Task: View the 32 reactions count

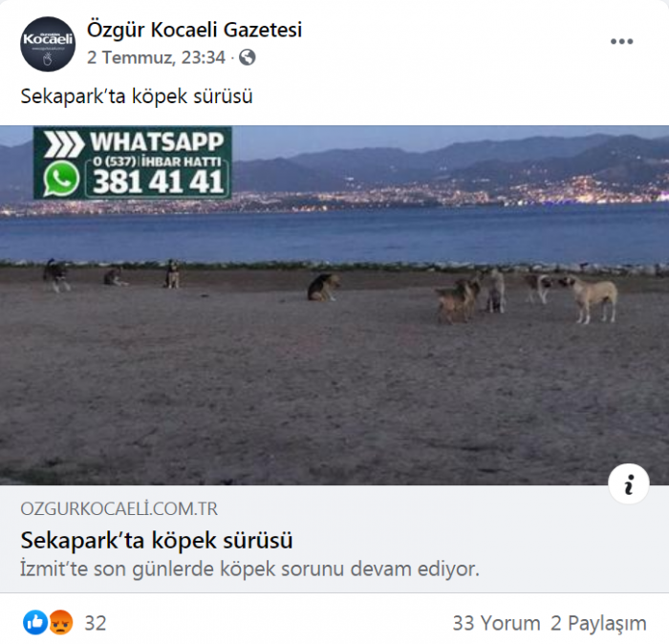Action: (96, 624)
